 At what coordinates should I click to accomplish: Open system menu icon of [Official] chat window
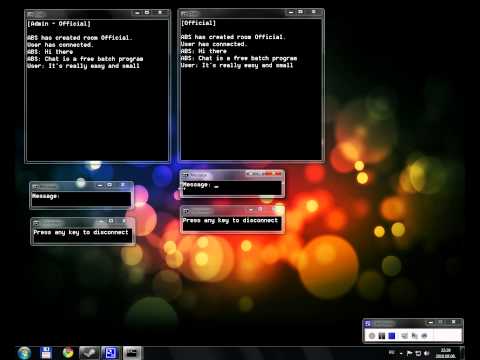(184, 13)
